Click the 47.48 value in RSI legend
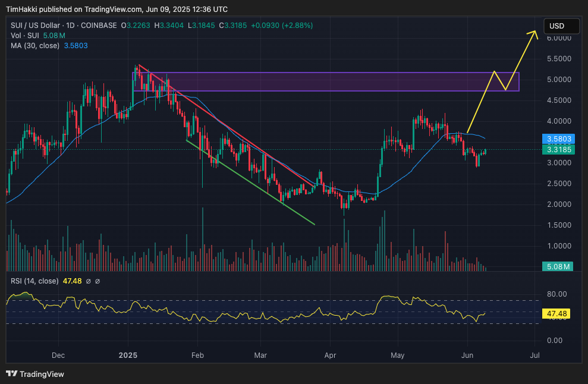This screenshot has height=384, width=588. pyautogui.click(x=72, y=281)
